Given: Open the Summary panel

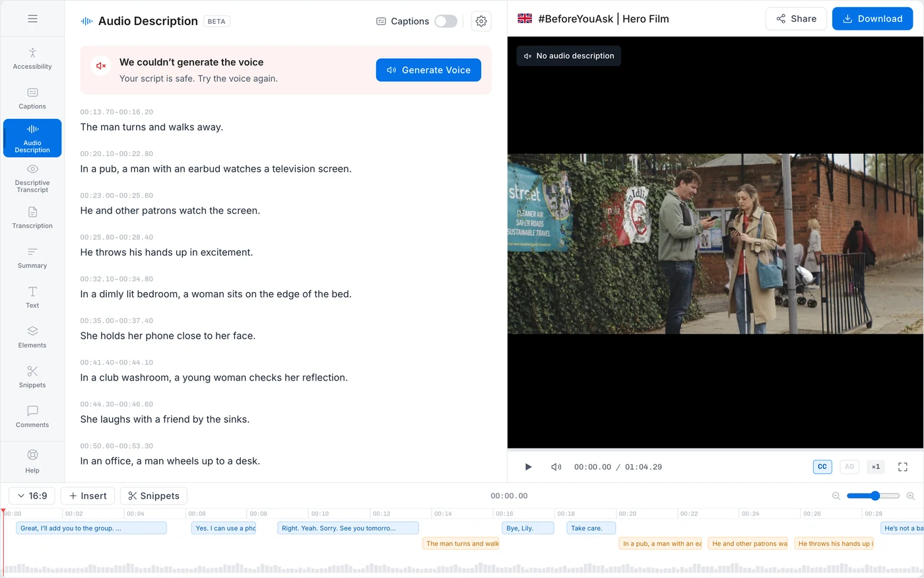Looking at the screenshot, I should pyautogui.click(x=32, y=258).
